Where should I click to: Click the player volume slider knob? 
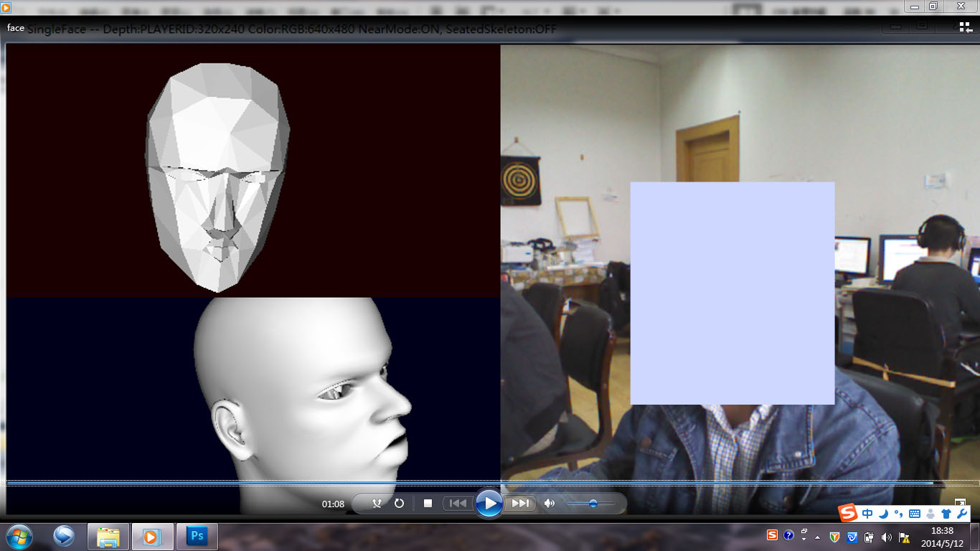tap(593, 504)
